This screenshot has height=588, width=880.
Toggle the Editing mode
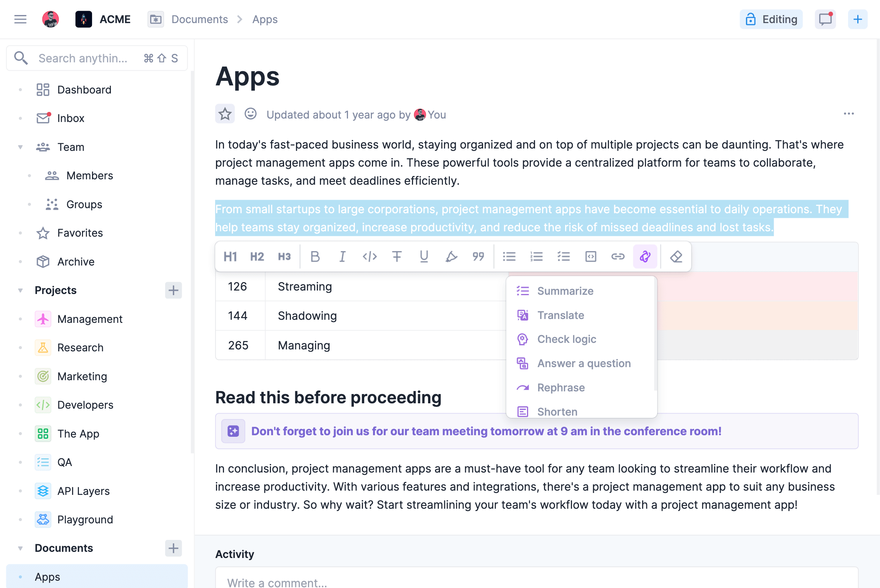(771, 19)
